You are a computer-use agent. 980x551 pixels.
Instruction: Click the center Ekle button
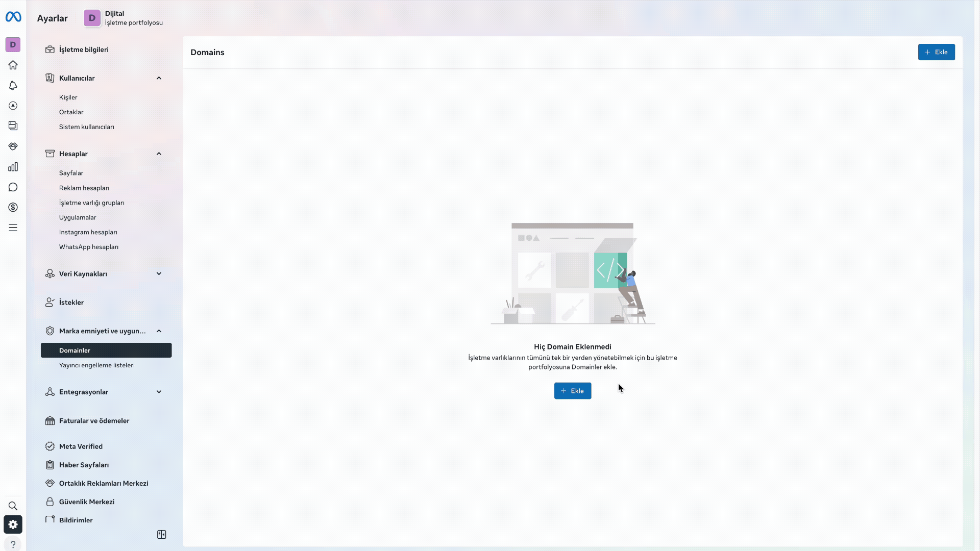(x=572, y=391)
